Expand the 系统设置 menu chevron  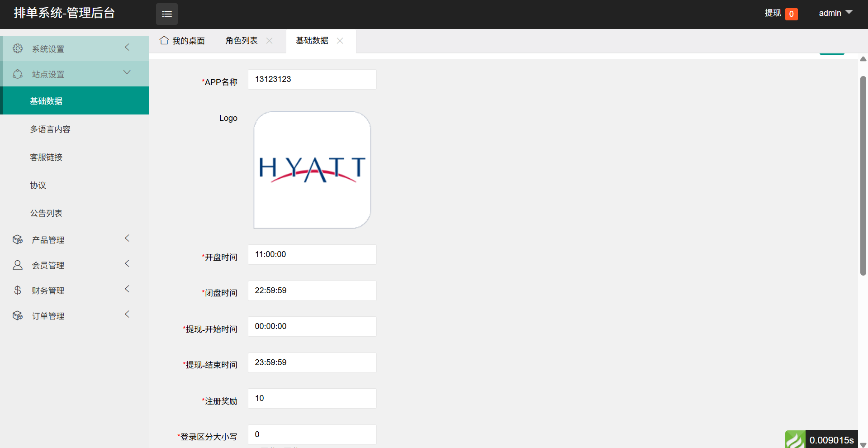point(127,47)
